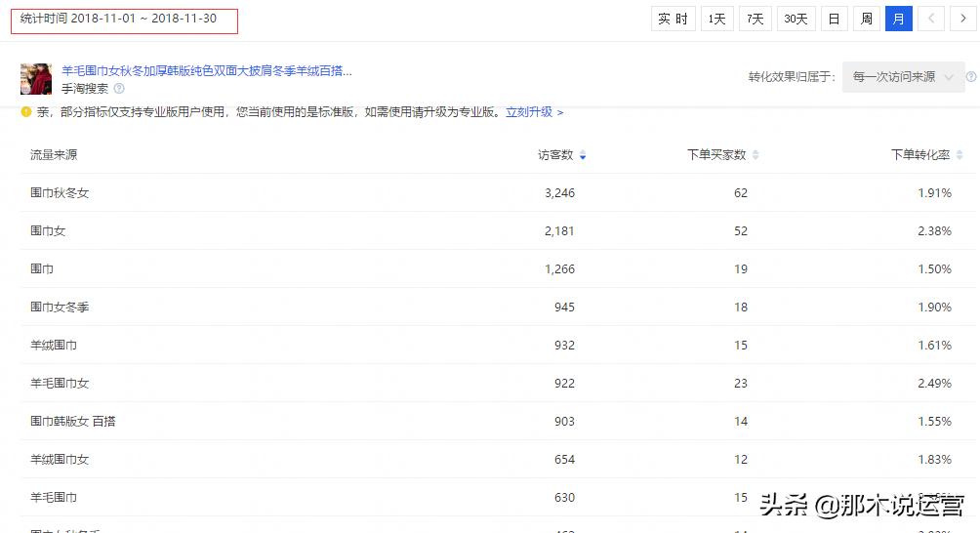Click visitor count 2,181
Image resolution: width=980 pixels, height=533 pixels.
tap(559, 231)
